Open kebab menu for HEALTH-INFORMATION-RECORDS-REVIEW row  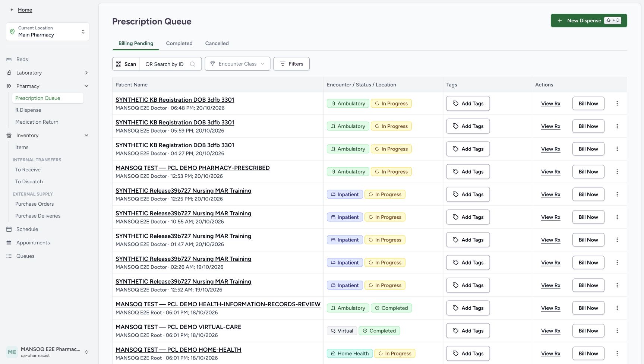(x=617, y=308)
